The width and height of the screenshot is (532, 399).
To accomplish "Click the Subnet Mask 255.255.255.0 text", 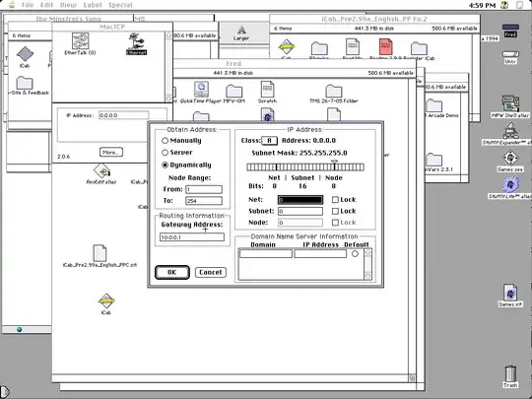I will (299, 153).
